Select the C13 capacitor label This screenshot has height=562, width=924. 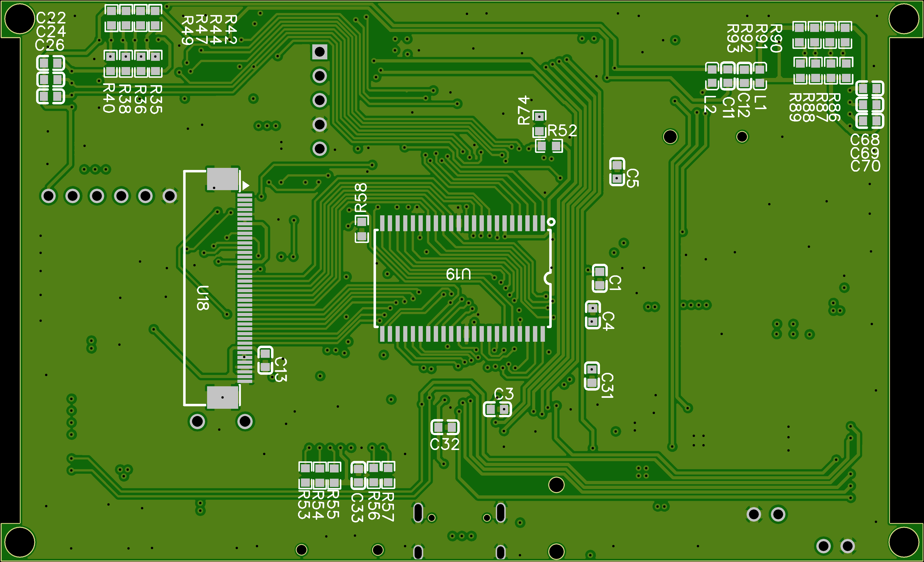(281, 370)
